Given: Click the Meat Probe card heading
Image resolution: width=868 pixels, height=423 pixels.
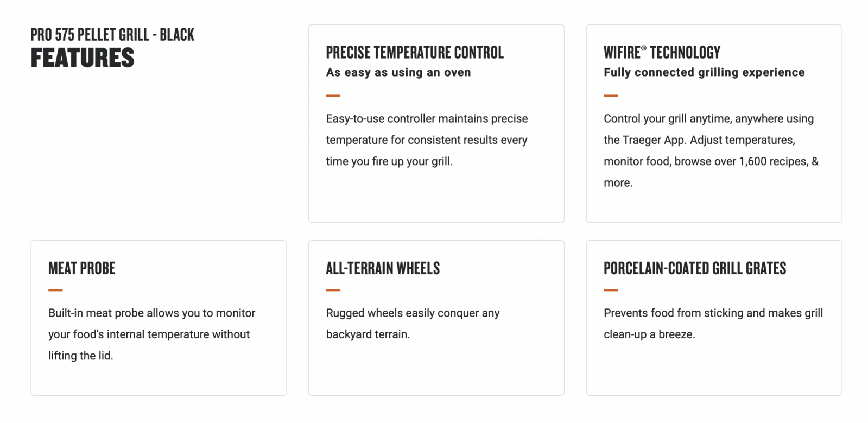Looking at the screenshot, I should (82, 268).
